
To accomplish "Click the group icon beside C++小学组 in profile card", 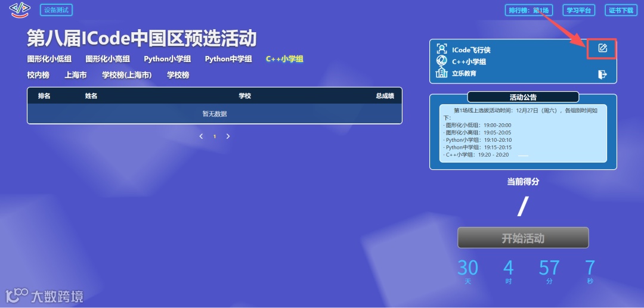I will coord(441,61).
